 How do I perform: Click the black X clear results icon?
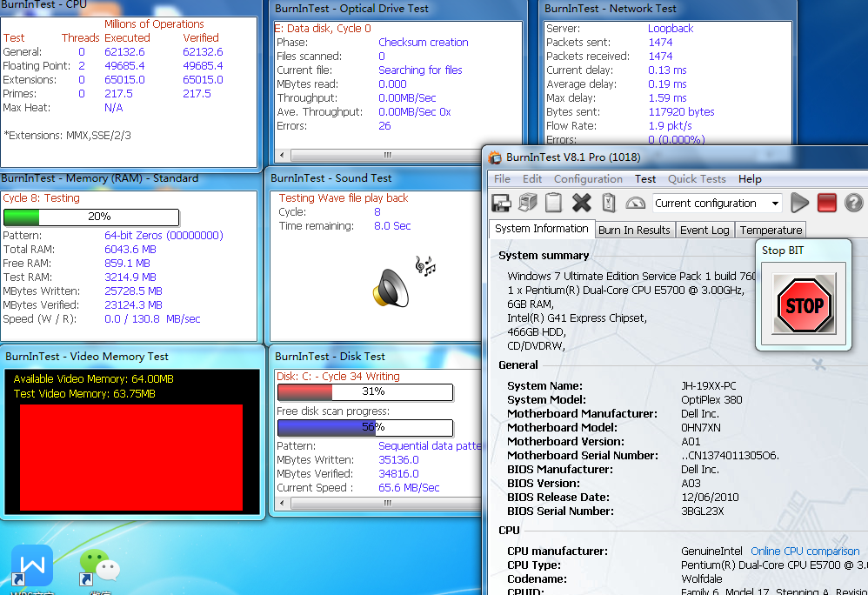tap(581, 204)
